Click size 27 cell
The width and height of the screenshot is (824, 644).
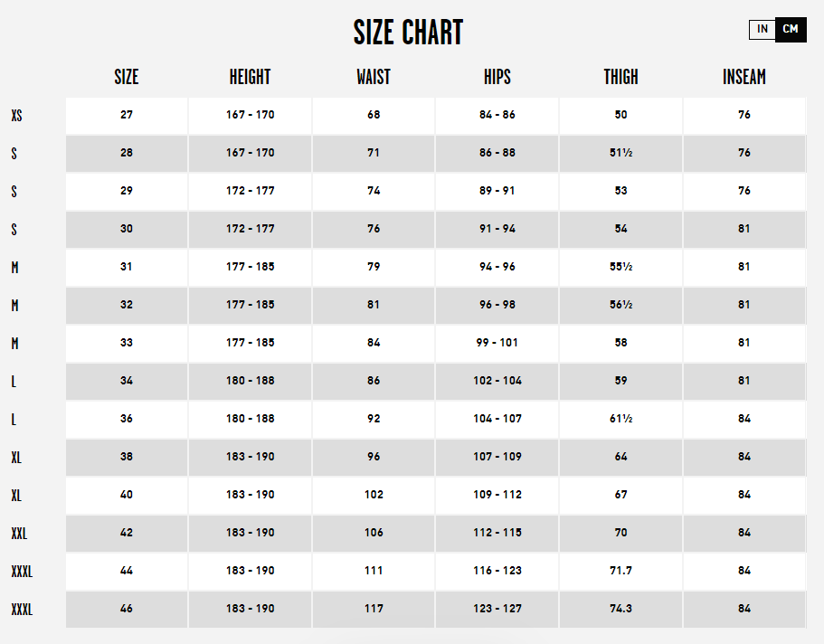coord(127,115)
